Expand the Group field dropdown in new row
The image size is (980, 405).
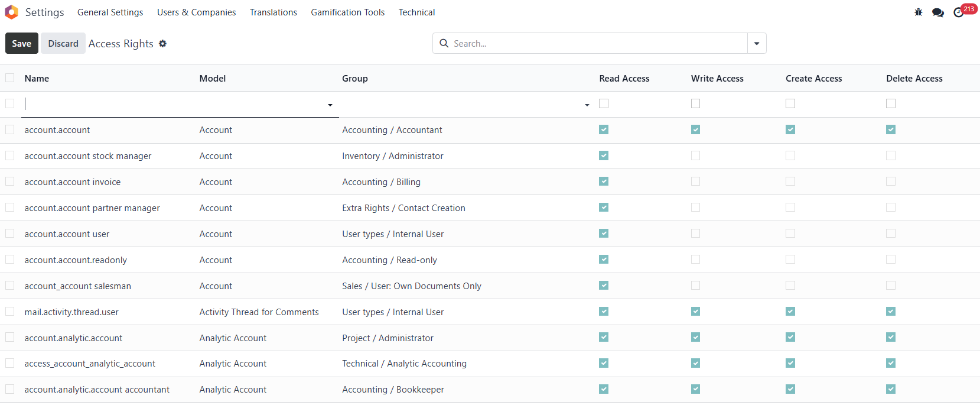(587, 105)
